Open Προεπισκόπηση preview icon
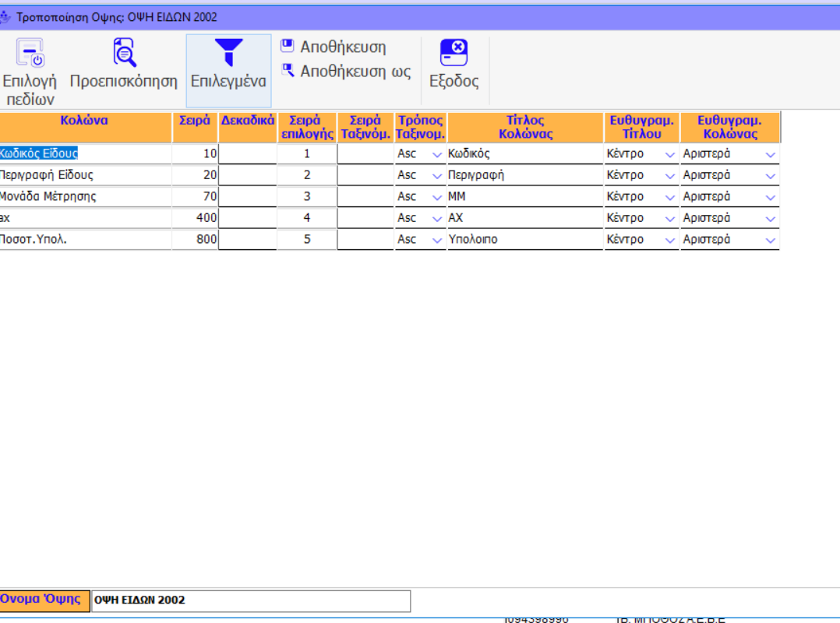The height and width of the screenshot is (623, 840). (124, 53)
